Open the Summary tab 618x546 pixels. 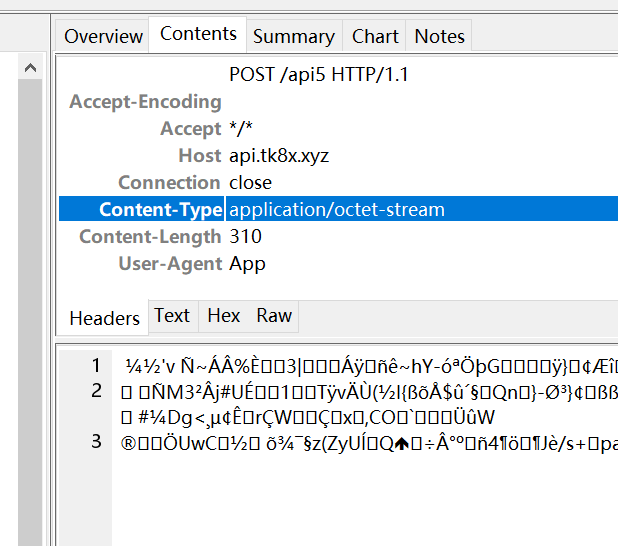(x=292, y=36)
